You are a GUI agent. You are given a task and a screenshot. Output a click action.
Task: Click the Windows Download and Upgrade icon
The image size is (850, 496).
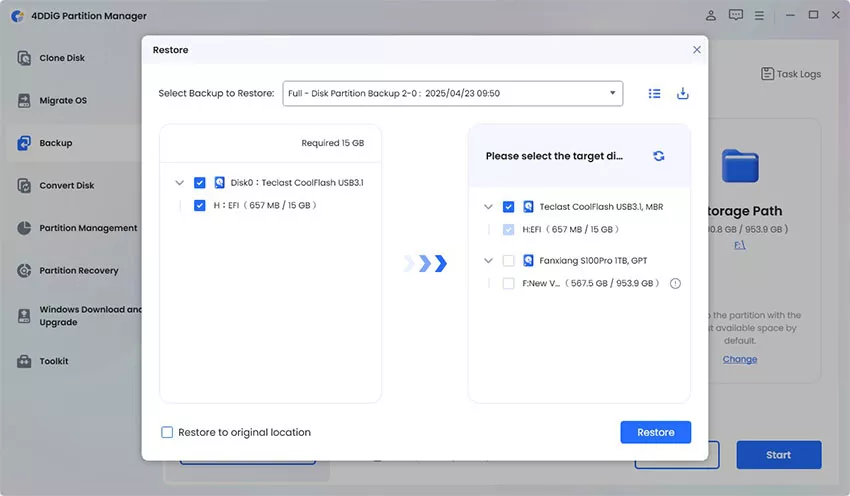[24, 315]
